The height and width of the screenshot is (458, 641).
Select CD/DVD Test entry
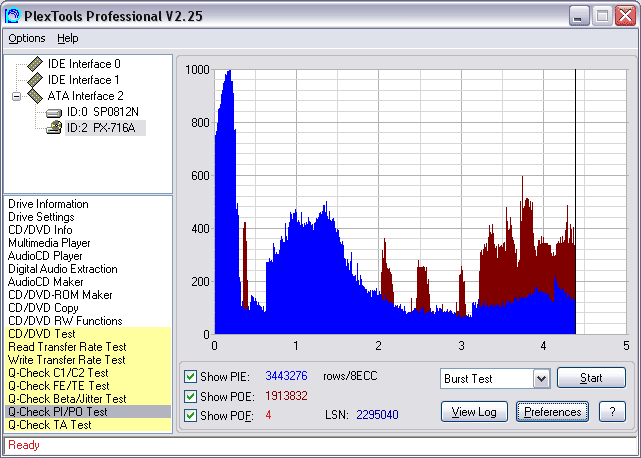pyautogui.click(x=42, y=334)
